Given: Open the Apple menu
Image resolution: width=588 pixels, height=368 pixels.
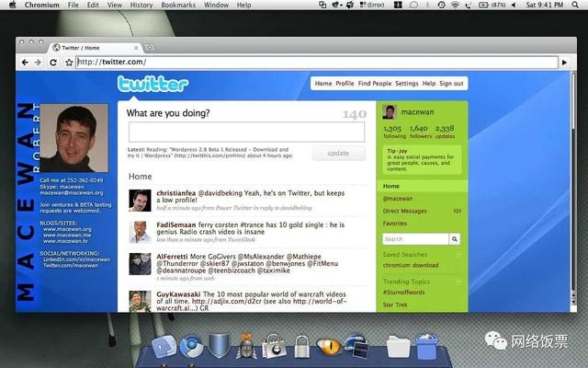Looking at the screenshot, I should (12, 5).
